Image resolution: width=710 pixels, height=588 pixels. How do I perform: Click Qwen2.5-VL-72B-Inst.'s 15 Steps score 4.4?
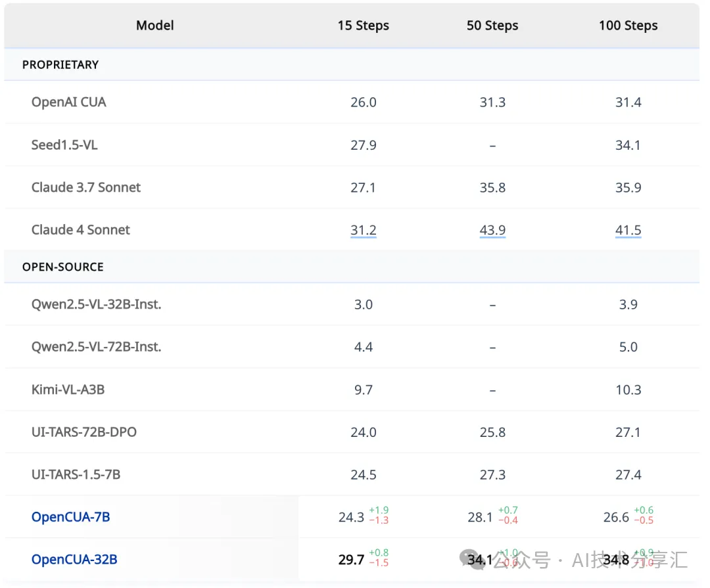(x=363, y=347)
